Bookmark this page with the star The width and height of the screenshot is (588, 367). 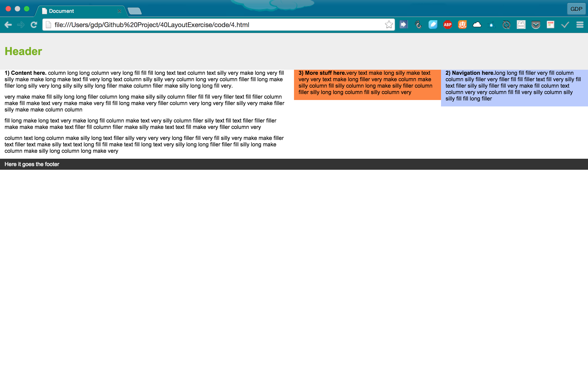389,25
